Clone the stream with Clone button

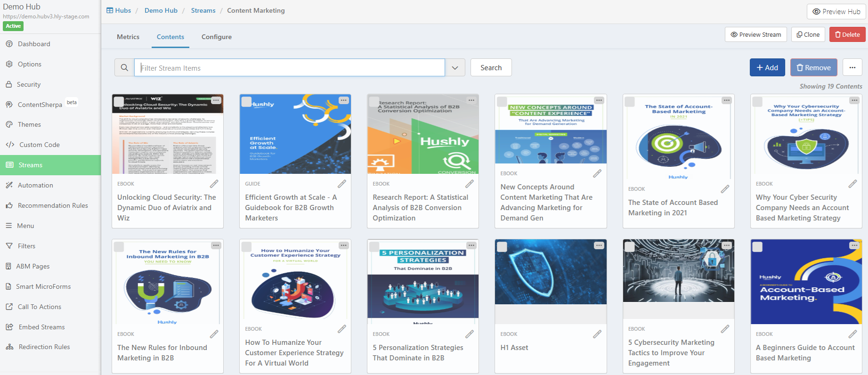tap(808, 34)
